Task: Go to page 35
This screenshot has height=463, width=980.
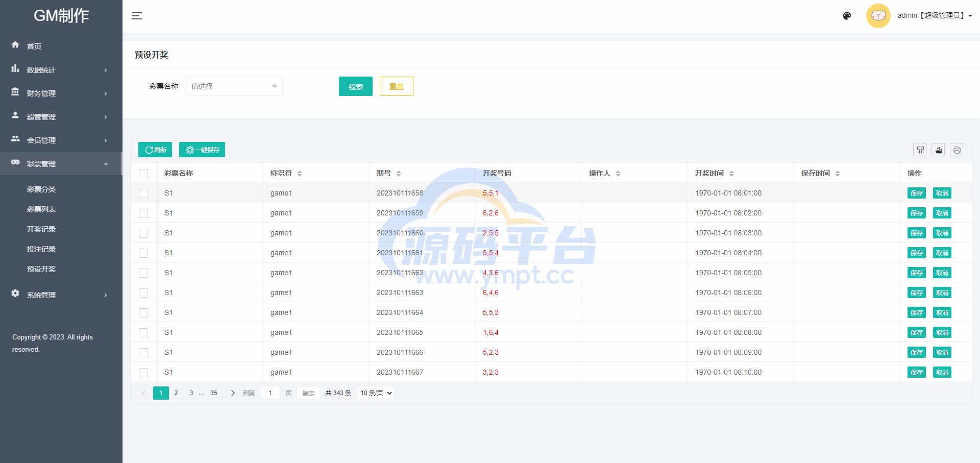Action: coord(214,393)
